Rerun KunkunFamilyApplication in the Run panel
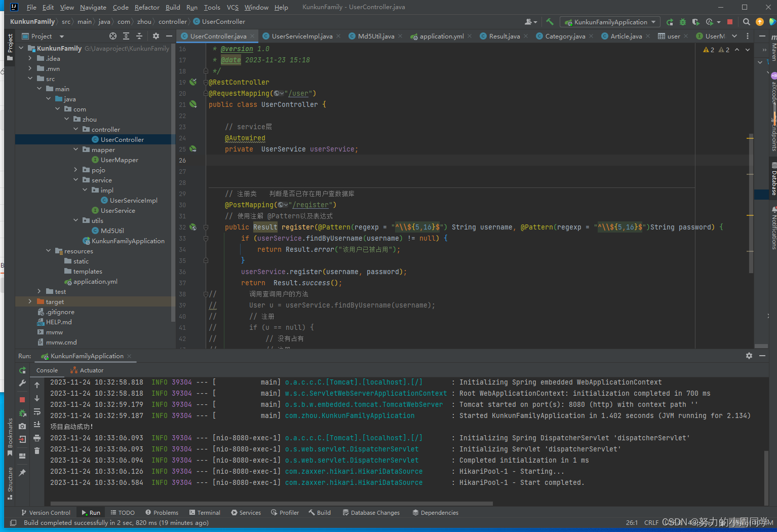This screenshot has height=532, width=777. point(22,370)
